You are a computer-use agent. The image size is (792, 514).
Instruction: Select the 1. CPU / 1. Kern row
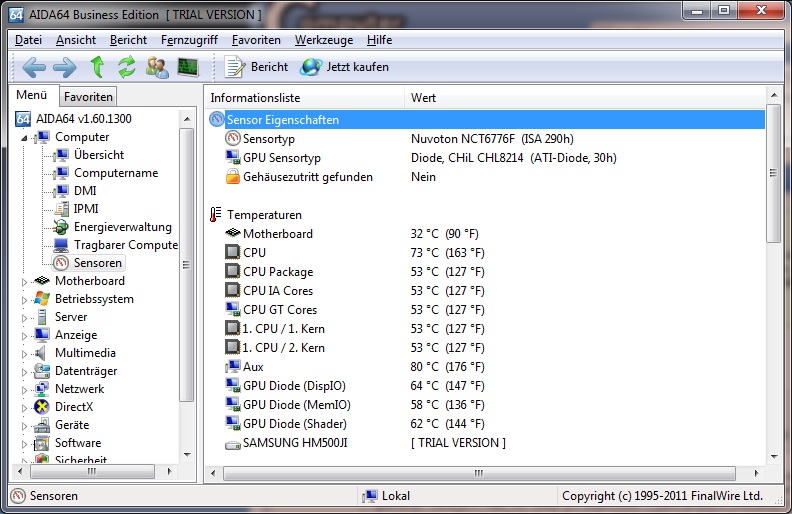(x=487, y=329)
